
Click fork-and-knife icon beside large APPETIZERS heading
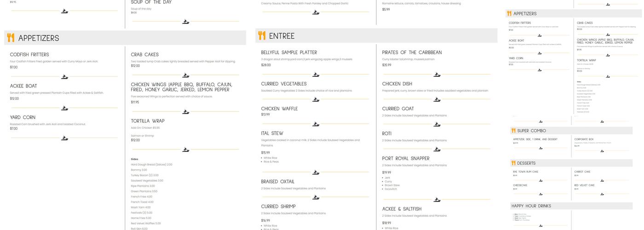tap(11, 38)
